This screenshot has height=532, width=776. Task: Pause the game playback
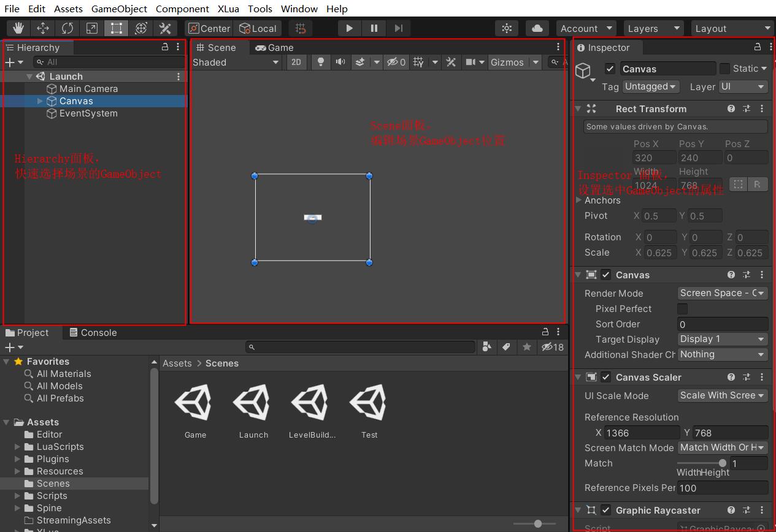coord(374,28)
